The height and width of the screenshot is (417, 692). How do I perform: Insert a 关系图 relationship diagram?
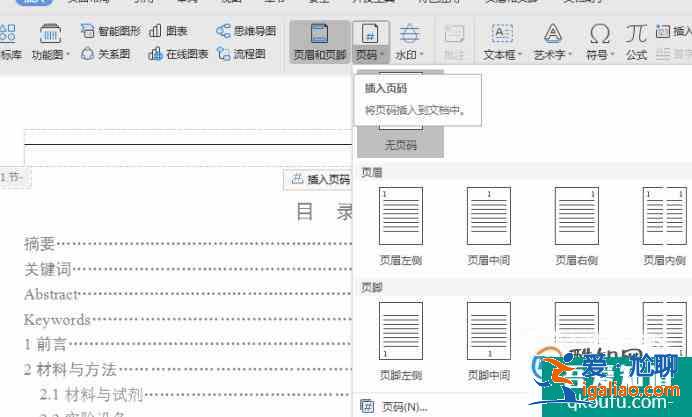(106, 54)
